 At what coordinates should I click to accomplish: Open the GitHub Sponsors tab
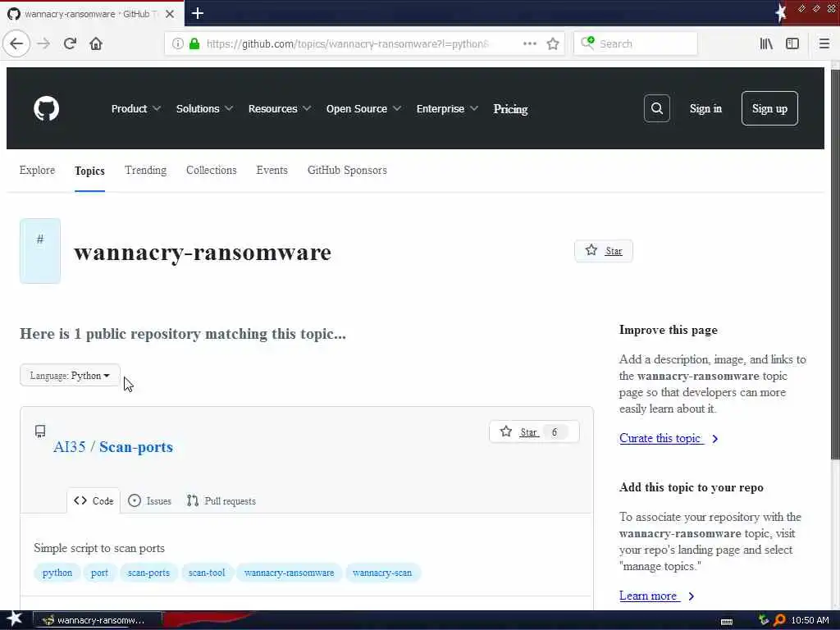[347, 171]
